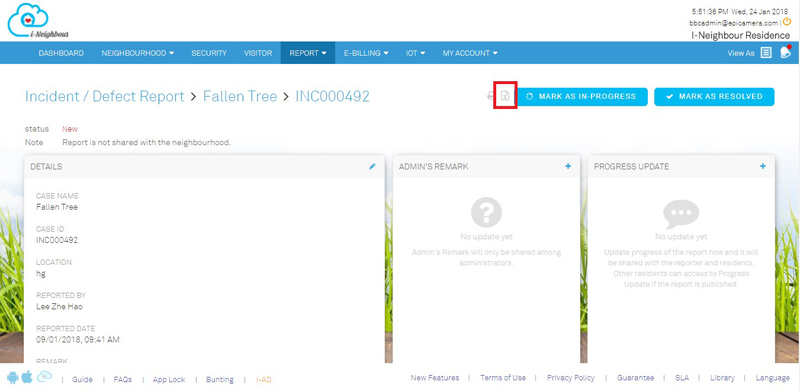Click the bbcadmin@epicamera.com account text
This screenshot has height=391, width=800.
click(733, 23)
